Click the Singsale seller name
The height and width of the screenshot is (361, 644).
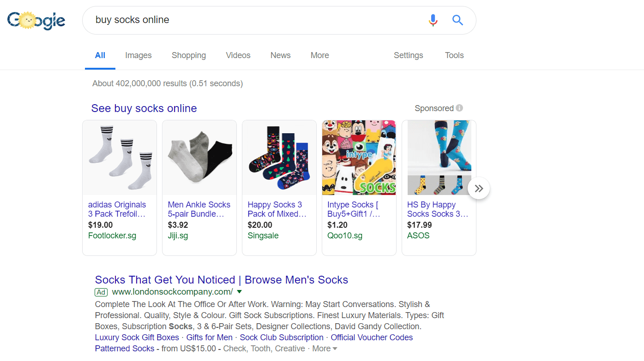[263, 236]
